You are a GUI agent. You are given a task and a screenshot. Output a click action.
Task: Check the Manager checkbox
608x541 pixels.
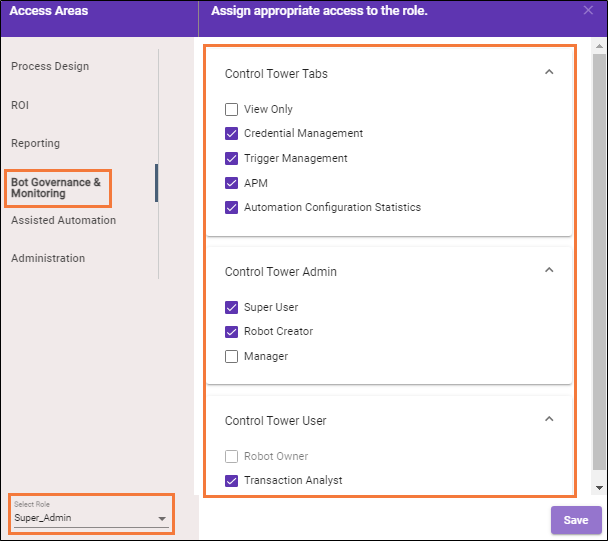(x=232, y=356)
